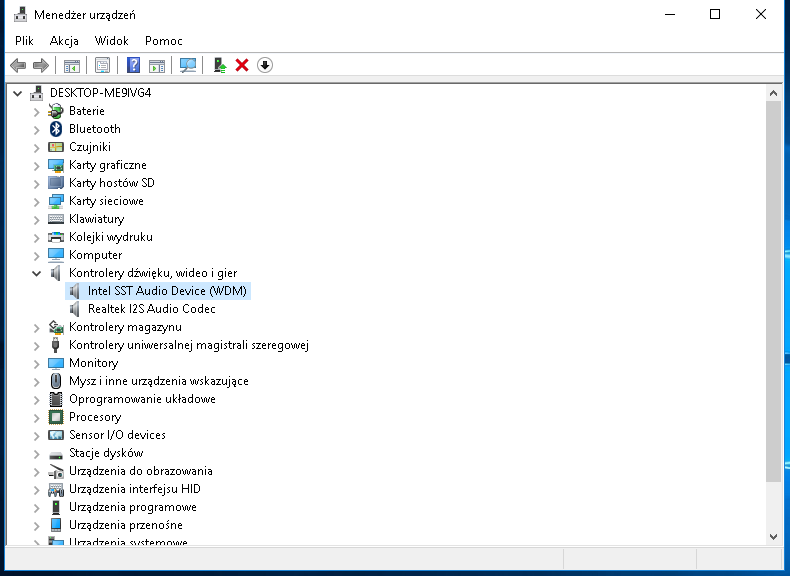Select Kontrolery uniwersalnej magistrali szeregowej label

188,345
